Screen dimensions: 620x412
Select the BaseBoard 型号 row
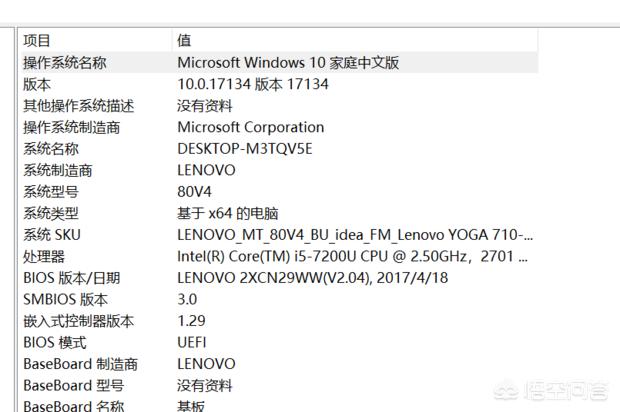[74, 385]
